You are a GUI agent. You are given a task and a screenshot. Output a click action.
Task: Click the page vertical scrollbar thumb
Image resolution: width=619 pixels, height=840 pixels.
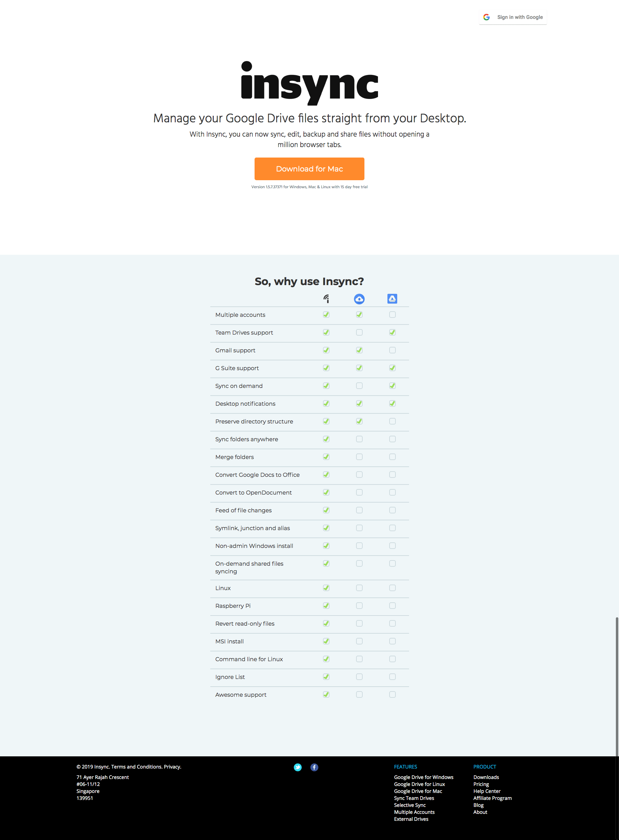click(x=616, y=685)
